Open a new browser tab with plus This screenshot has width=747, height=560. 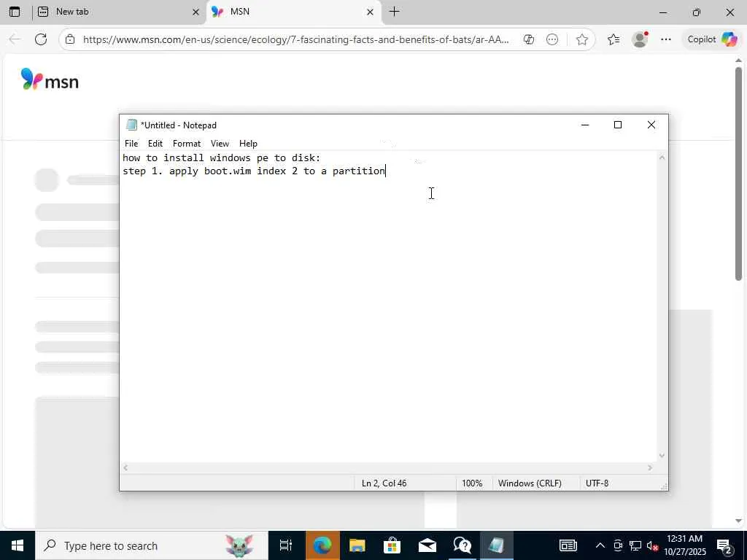(x=395, y=12)
